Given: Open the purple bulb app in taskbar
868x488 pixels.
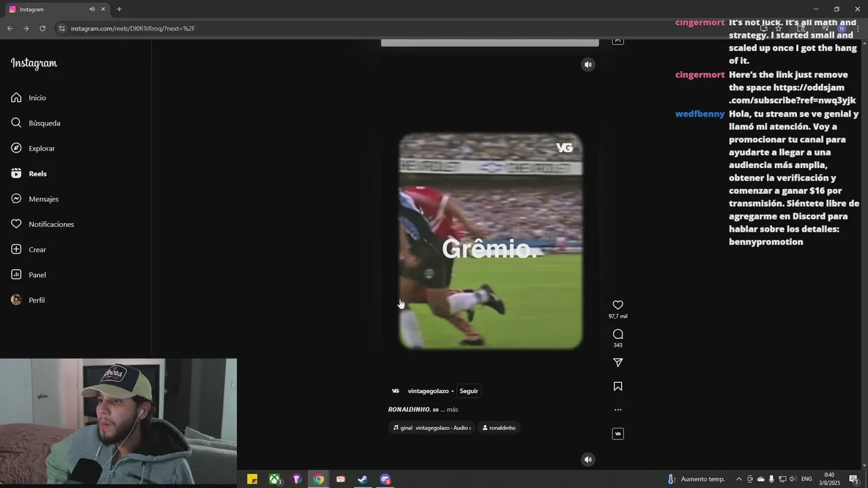Looking at the screenshot, I should click(297, 479).
